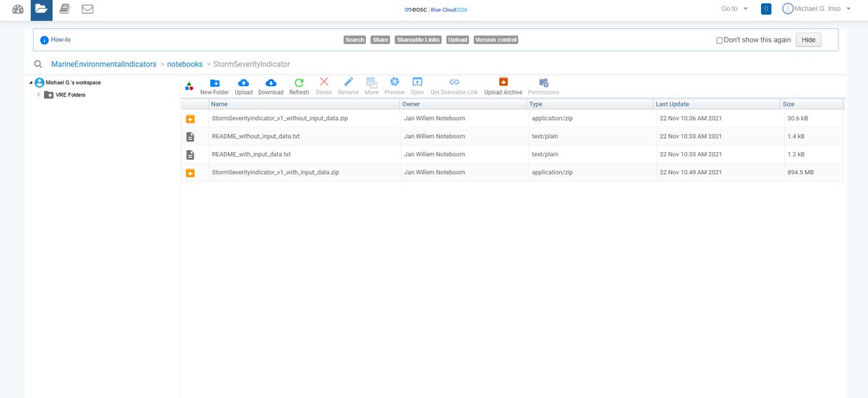Sort by the Name column header
The height and width of the screenshot is (398, 868).
click(305, 104)
